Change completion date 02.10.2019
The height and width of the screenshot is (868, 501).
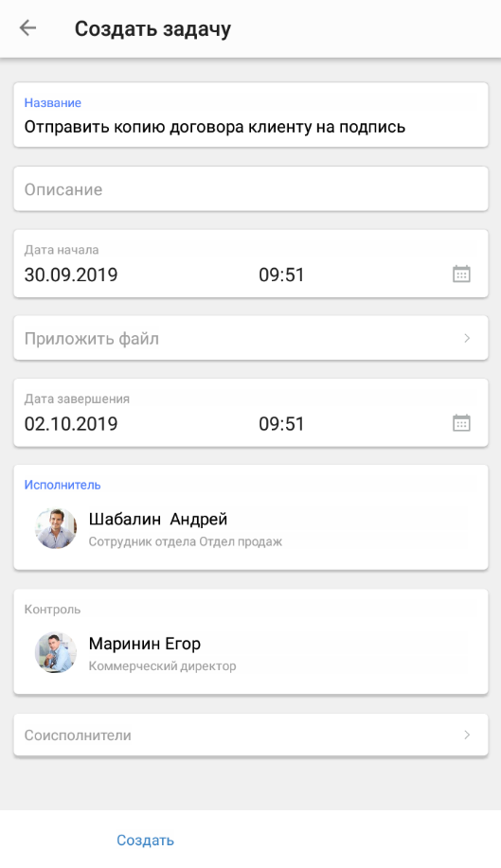pyautogui.click(x=71, y=423)
